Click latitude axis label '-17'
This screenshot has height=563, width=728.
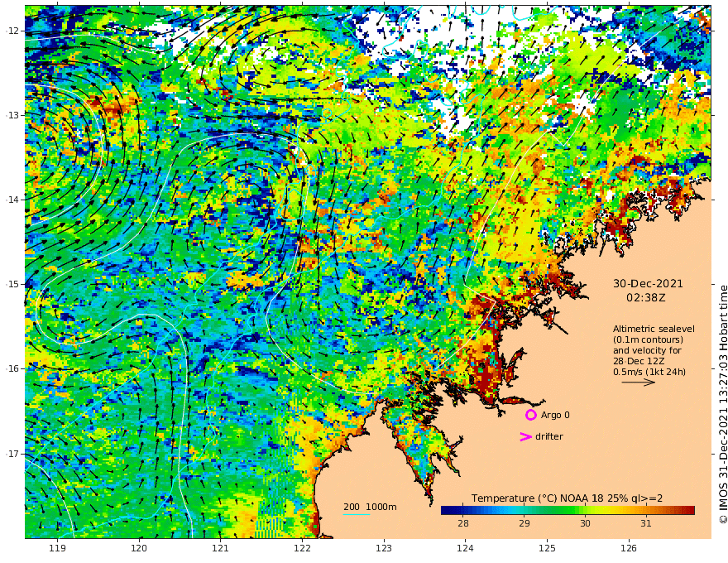12,454
